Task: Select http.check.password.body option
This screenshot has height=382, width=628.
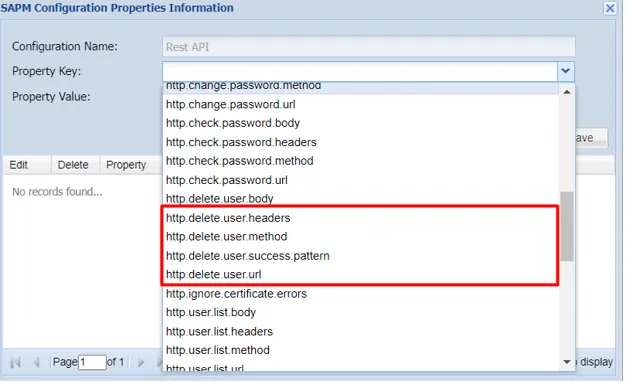Action: (360, 123)
